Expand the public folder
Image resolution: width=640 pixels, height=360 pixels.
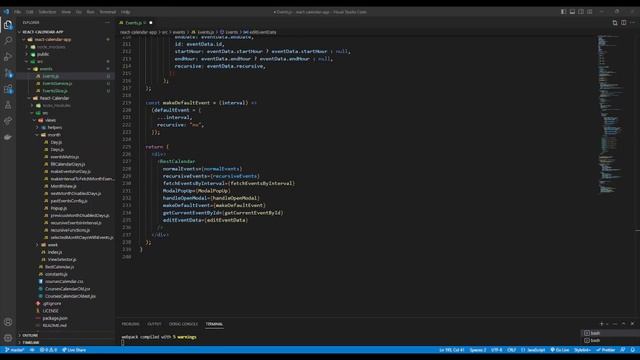tap(43, 54)
